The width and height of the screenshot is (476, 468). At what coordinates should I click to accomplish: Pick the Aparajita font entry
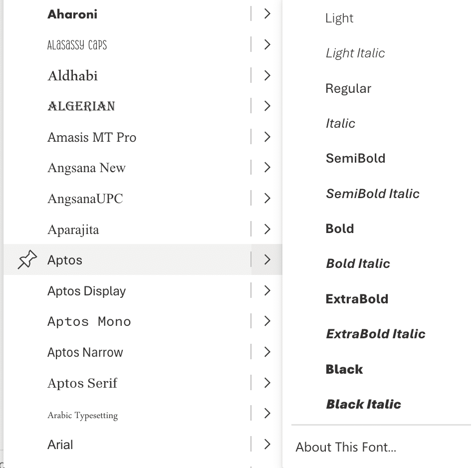pos(73,230)
